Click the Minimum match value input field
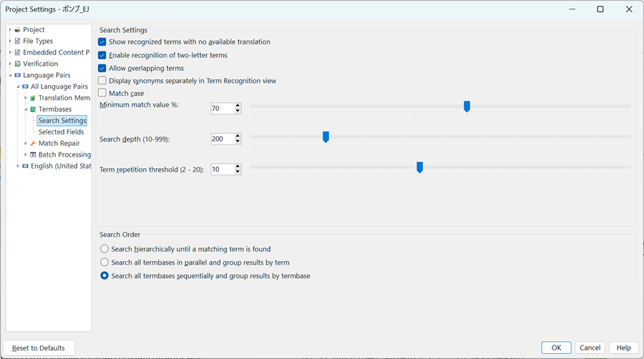The image size is (644, 359). [x=223, y=108]
